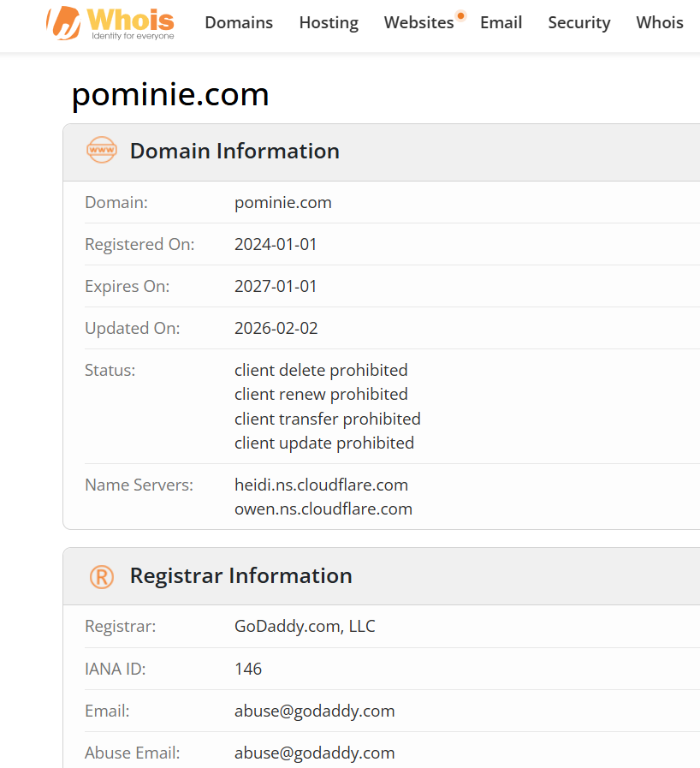This screenshot has width=700, height=768.
Task: Open the Websites menu
Action: [x=419, y=22]
